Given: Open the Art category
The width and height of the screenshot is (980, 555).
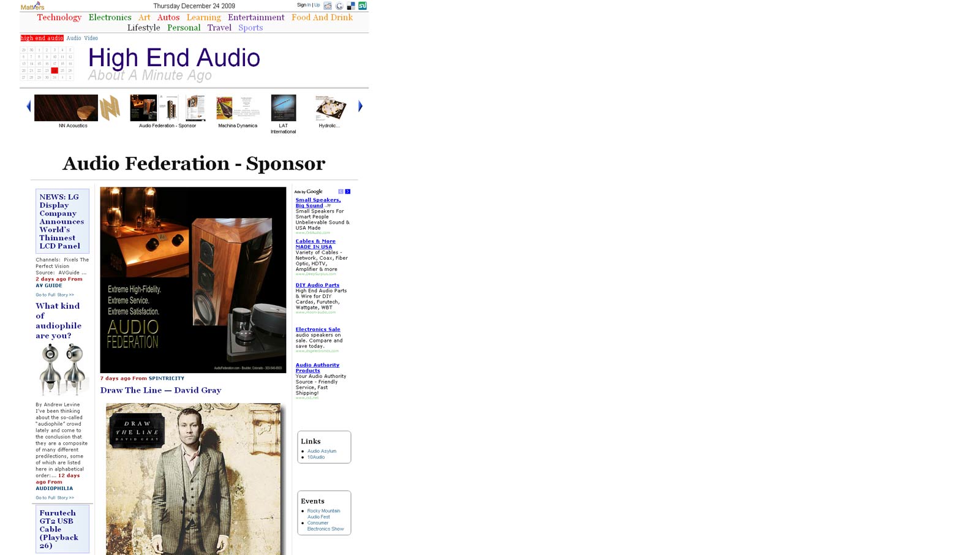Looking at the screenshot, I should [x=144, y=17].
